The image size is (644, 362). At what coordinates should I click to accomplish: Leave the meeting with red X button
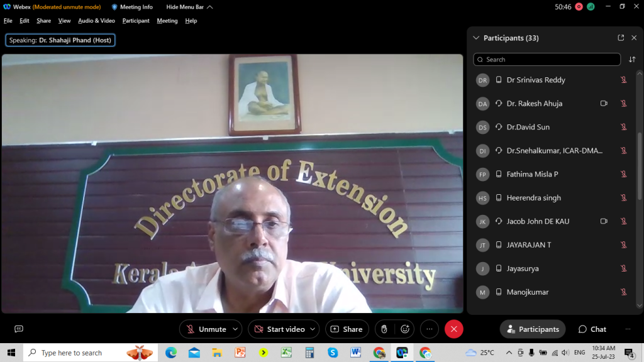coord(454,329)
